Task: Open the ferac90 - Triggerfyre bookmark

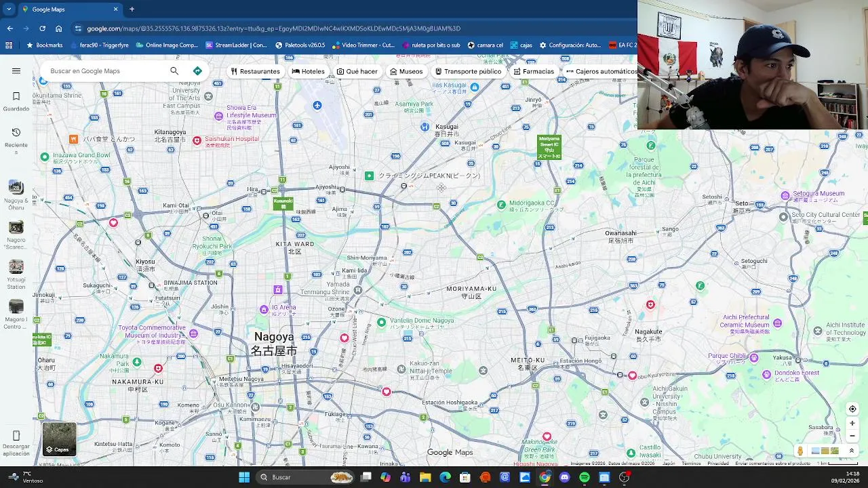Action: (x=99, y=45)
